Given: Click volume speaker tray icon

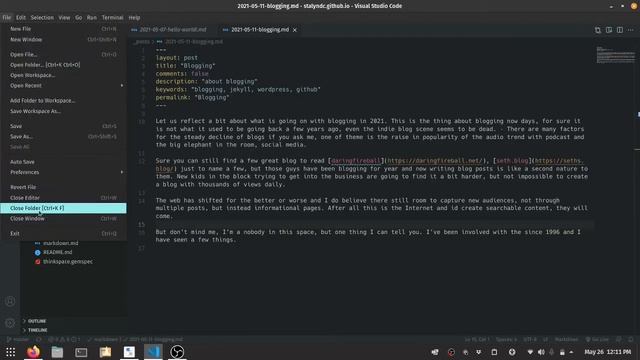Looking at the screenshot, I should coord(541,352).
